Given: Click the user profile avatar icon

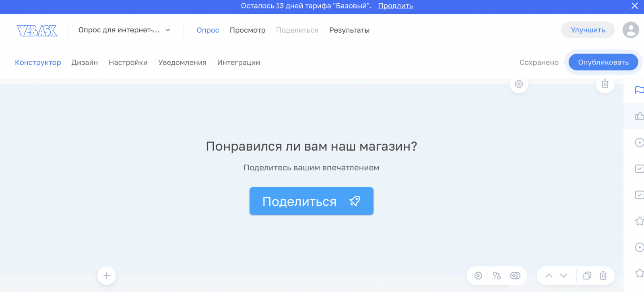Looking at the screenshot, I should pyautogui.click(x=631, y=30).
